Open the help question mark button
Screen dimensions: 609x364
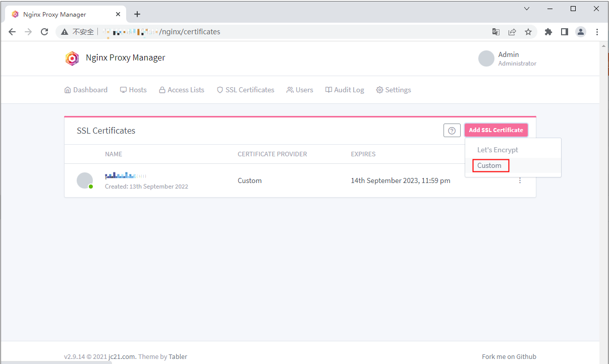click(x=452, y=130)
